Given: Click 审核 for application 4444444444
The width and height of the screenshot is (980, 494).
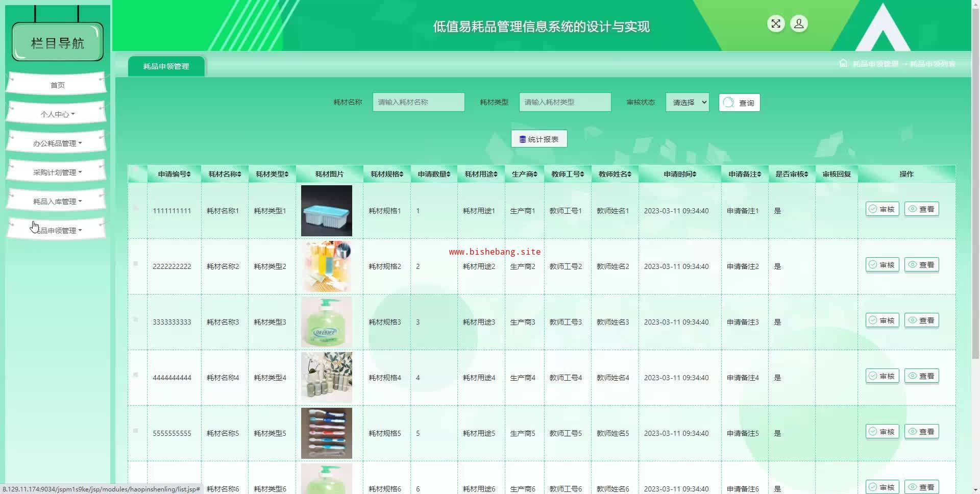Looking at the screenshot, I should pos(883,376).
